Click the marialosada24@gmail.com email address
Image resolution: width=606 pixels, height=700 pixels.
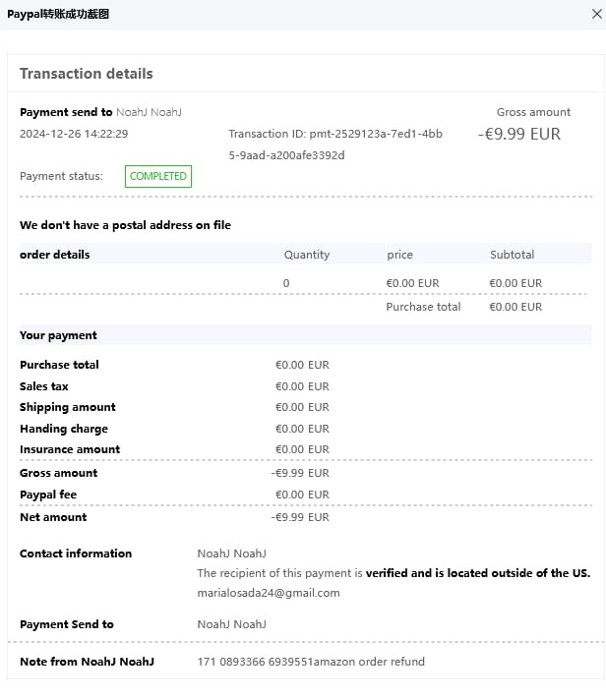click(269, 593)
